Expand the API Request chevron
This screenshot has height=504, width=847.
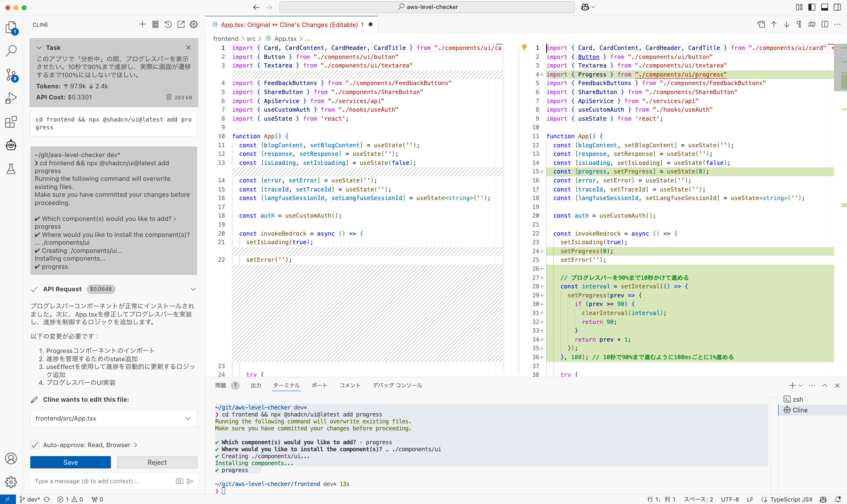point(193,289)
